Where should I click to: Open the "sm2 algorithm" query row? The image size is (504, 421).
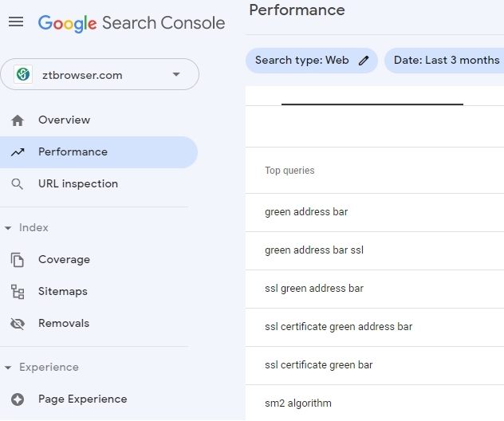pyautogui.click(x=298, y=403)
